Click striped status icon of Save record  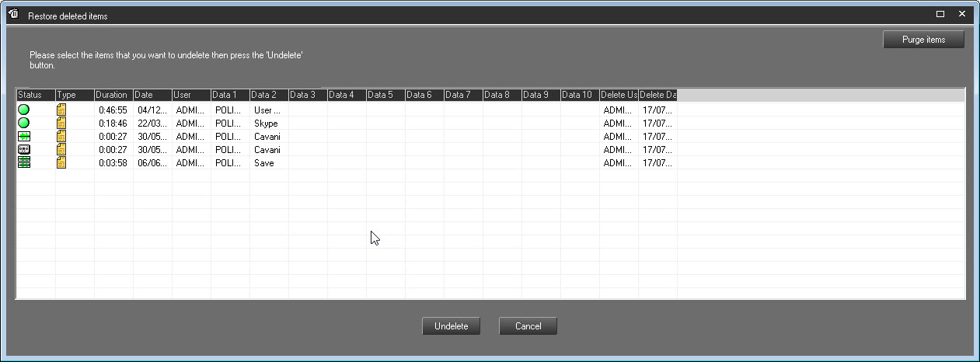(x=24, y=162)
